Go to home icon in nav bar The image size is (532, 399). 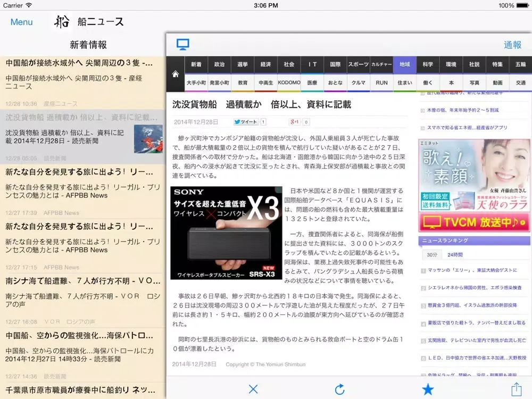pos(175,74)
